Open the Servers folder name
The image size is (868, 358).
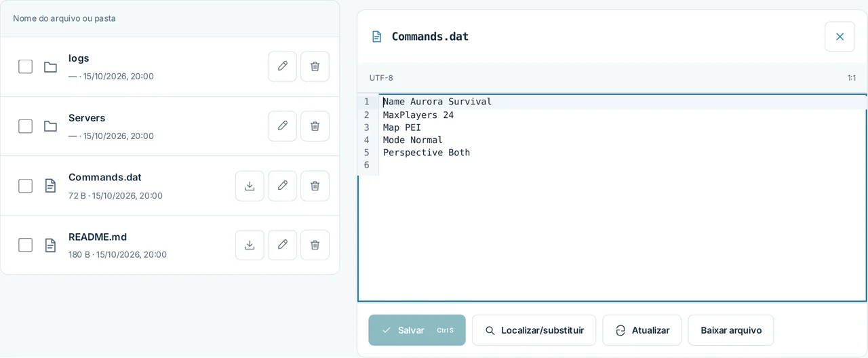coord(87,118)
